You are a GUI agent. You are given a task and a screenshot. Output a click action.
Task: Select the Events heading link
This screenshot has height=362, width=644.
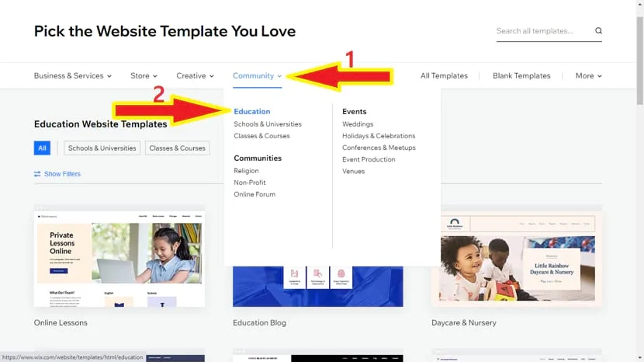pyautogui.click(x=354, y=112)
